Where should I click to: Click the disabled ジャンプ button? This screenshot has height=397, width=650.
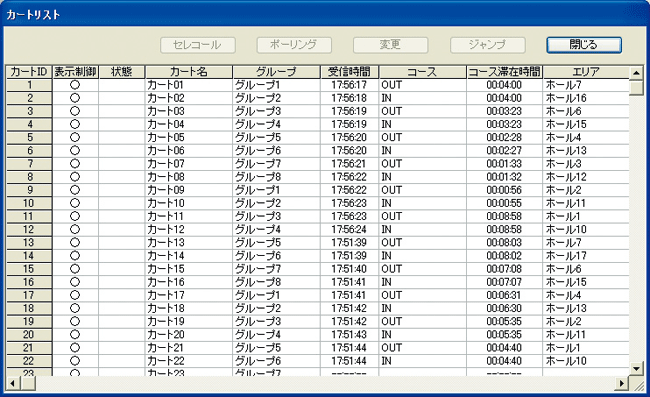tap(488, 45)
